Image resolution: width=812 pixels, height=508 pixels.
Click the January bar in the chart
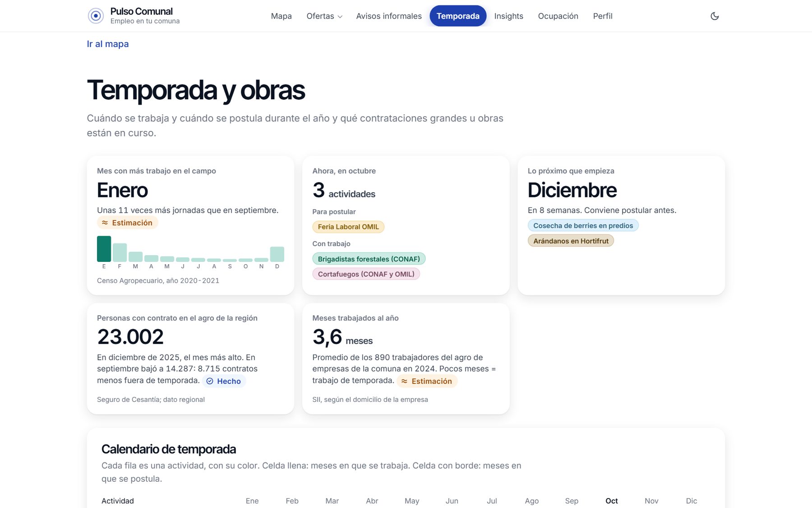pyautogui.click(x=104, y=249)
